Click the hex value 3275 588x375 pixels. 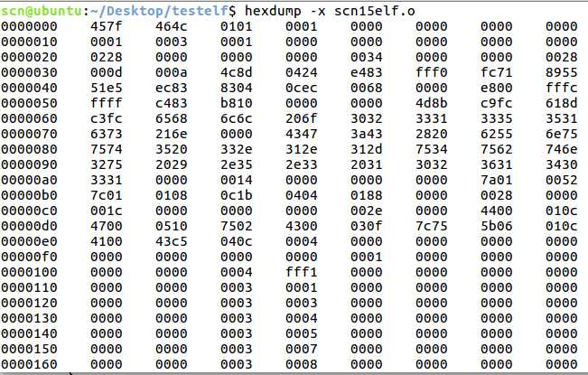pos(106,164)
